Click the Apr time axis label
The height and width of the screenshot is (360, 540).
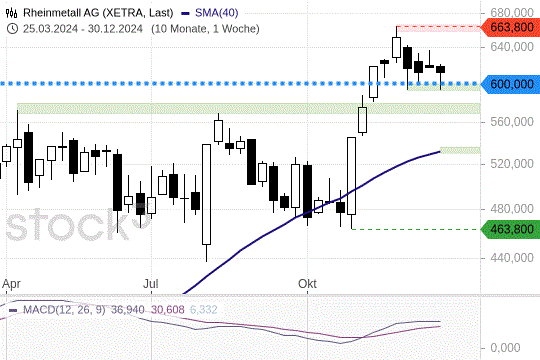(x=11, y=284)
